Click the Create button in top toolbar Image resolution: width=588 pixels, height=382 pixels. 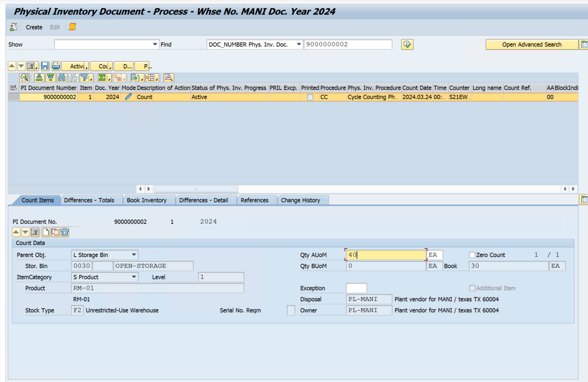point(34,27)
